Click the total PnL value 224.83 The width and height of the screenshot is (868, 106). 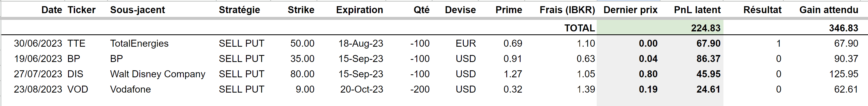706,28
